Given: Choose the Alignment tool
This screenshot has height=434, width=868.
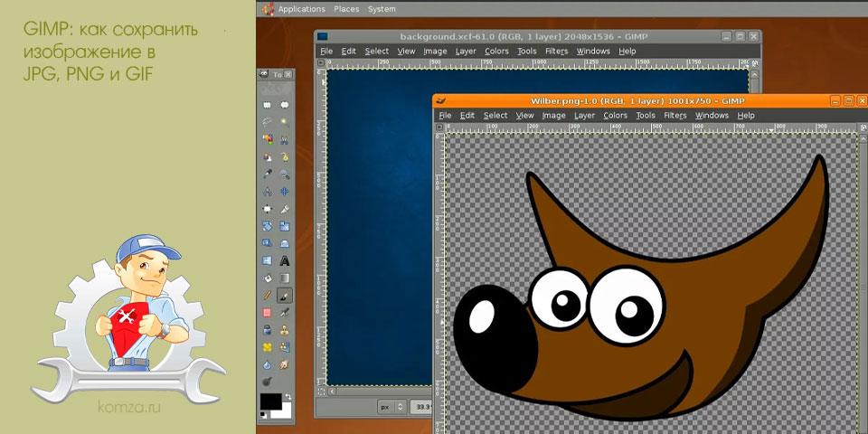Looking at the screenshot, I should tap(267, 209).
